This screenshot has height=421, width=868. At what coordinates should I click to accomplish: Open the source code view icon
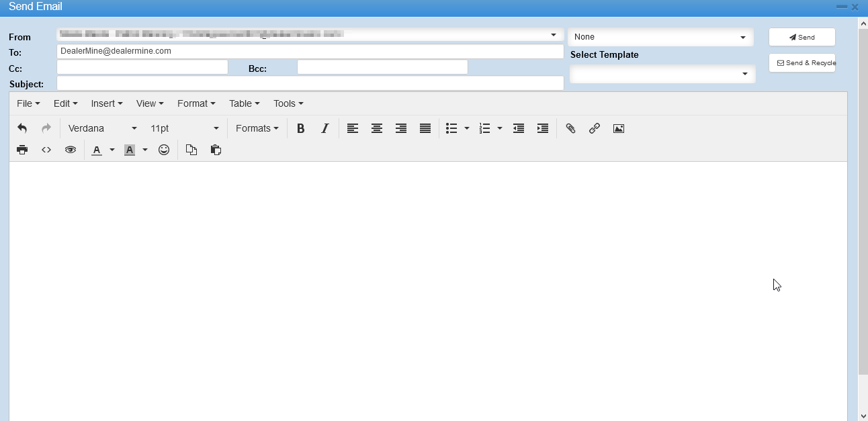coord(46,150)
